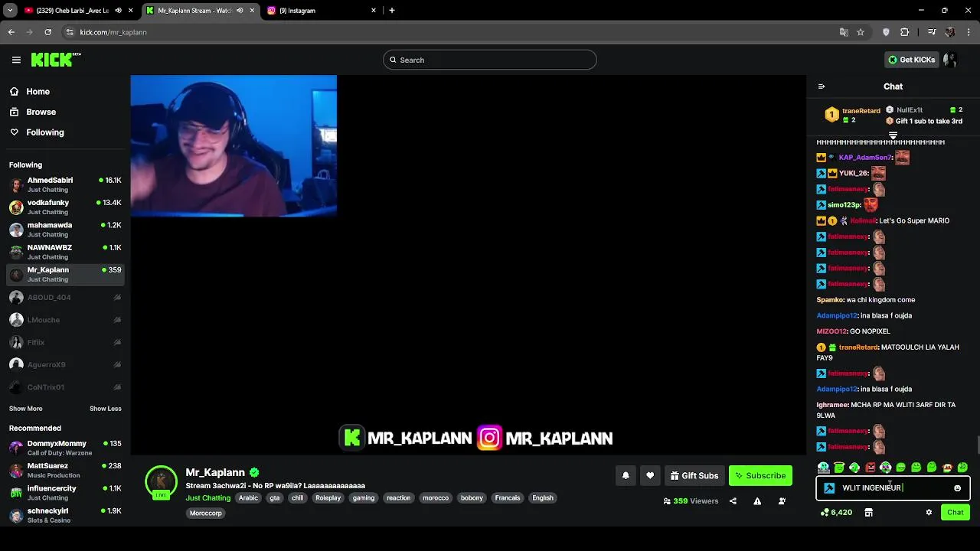This screenshot has height=551, width=980.
Task: Open vodkafunky channel in Following list
Action: [x=65, y=207]
